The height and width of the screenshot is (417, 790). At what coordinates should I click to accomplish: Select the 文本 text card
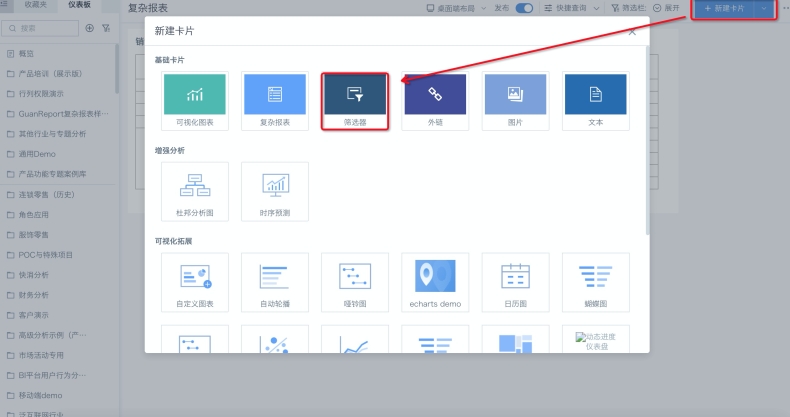tap(596, 100)
